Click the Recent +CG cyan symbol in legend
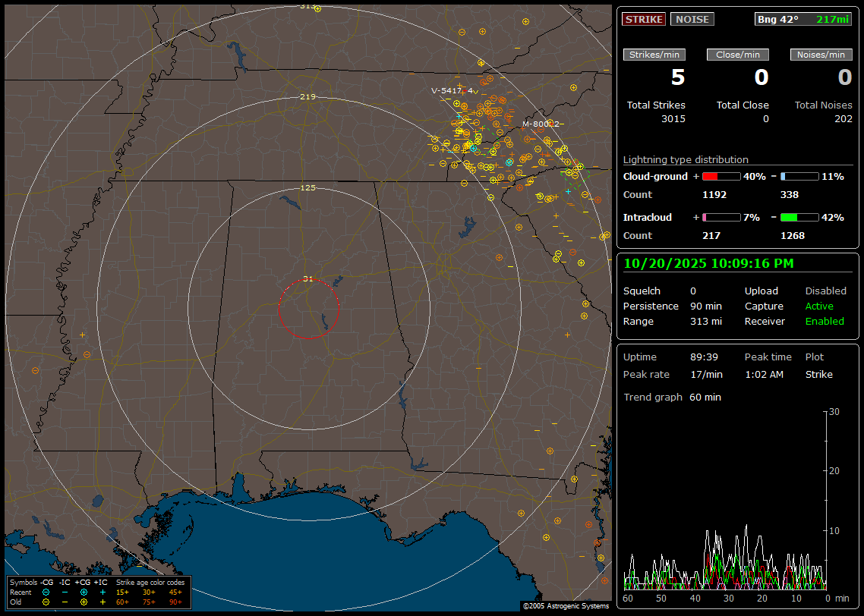The width and height of the screenshot is (864, 616). (x=84, y=592)
